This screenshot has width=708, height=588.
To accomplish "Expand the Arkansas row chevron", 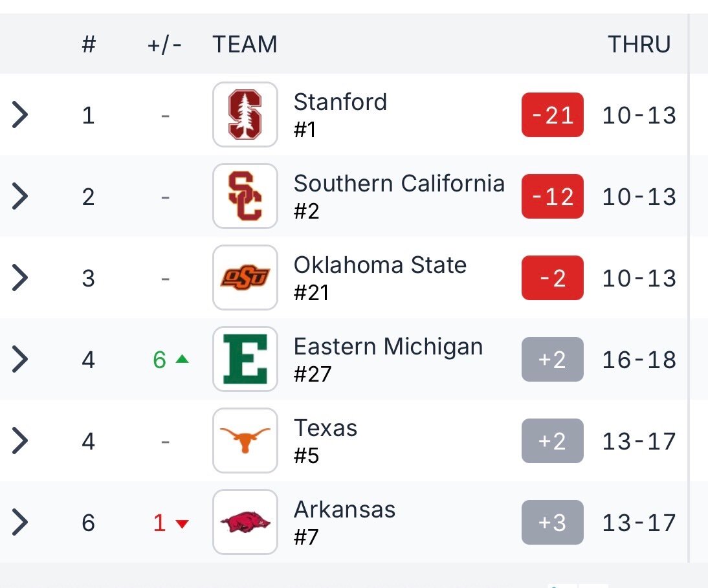I will [x=20, y=522].
